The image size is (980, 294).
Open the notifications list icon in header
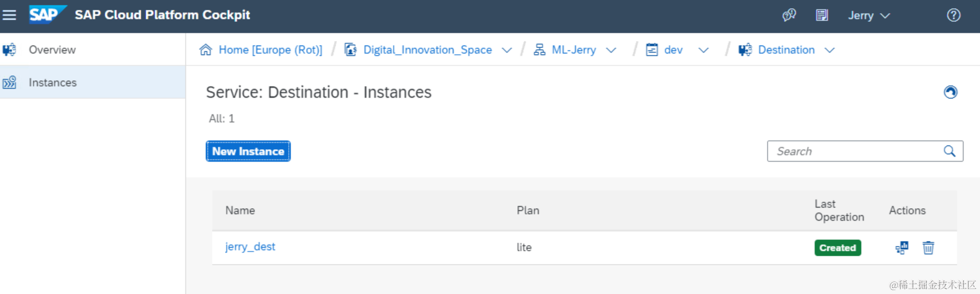pyautogui.click(x=822, y=15)
